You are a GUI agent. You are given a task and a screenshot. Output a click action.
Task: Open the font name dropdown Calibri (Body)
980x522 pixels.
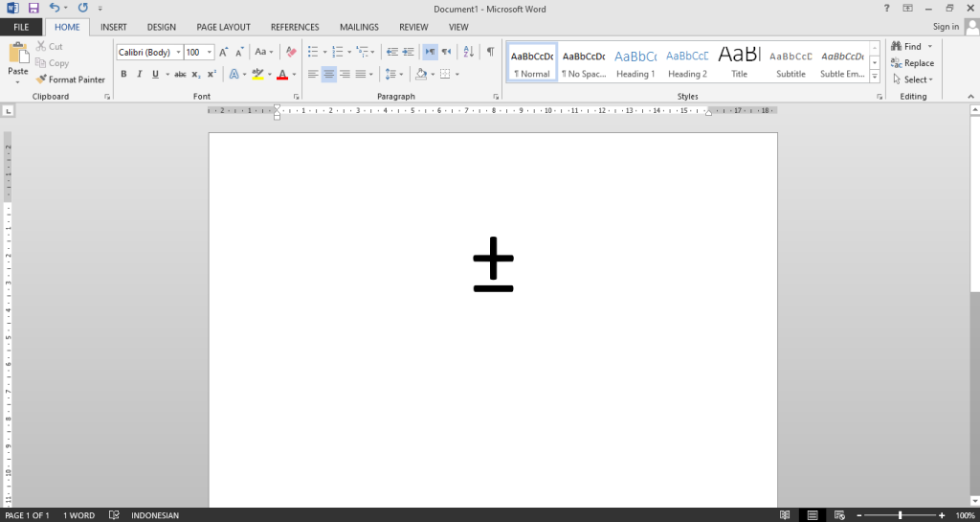pos(149,52)
